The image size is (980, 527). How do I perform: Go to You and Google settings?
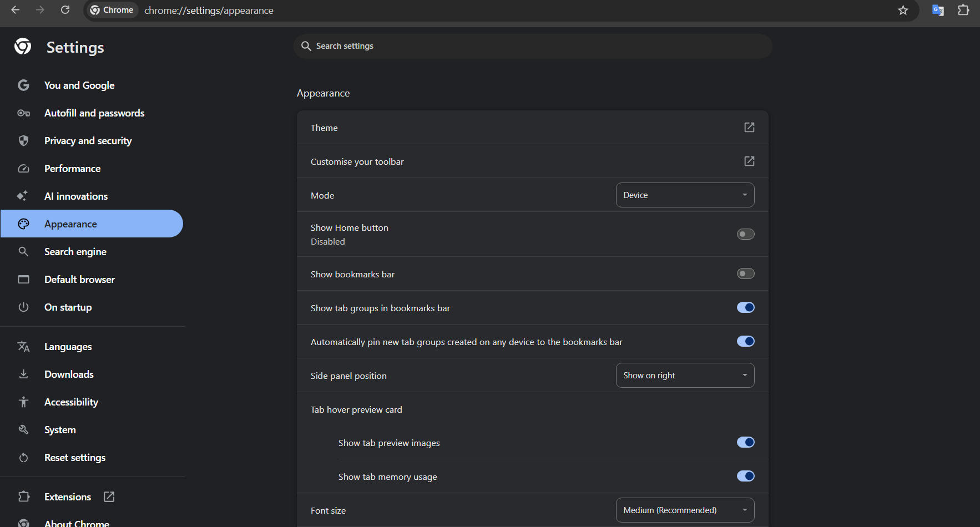coord(79,85)
